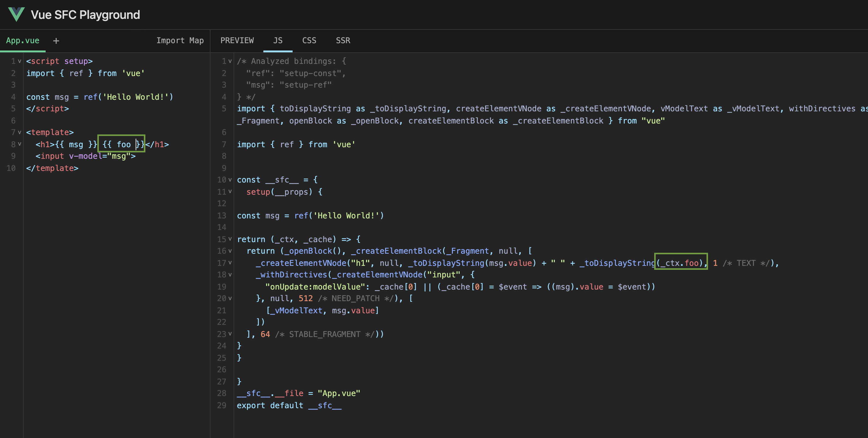868x438 pixels.
Task: Switch to the PREVIEW tab
Action: 237,40
